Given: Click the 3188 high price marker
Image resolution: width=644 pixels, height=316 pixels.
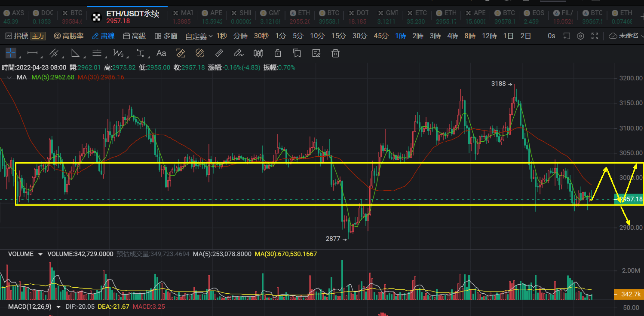Looking at the screenshot, I should (x=502, y=84).
